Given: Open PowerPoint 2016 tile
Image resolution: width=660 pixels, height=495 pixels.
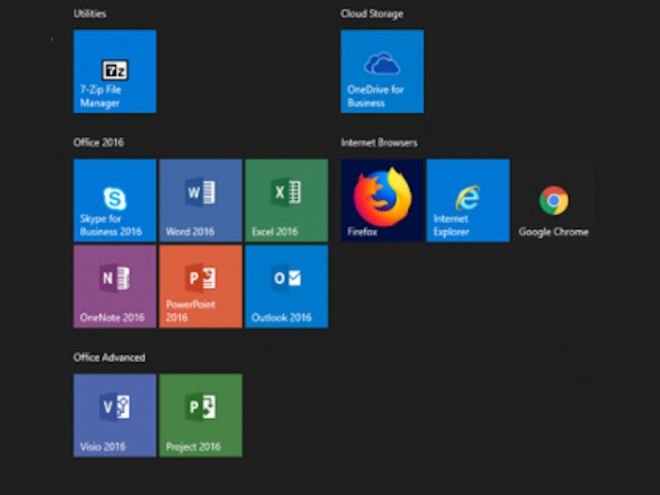Looking at the screenshot, I should (x=201, y=287).
